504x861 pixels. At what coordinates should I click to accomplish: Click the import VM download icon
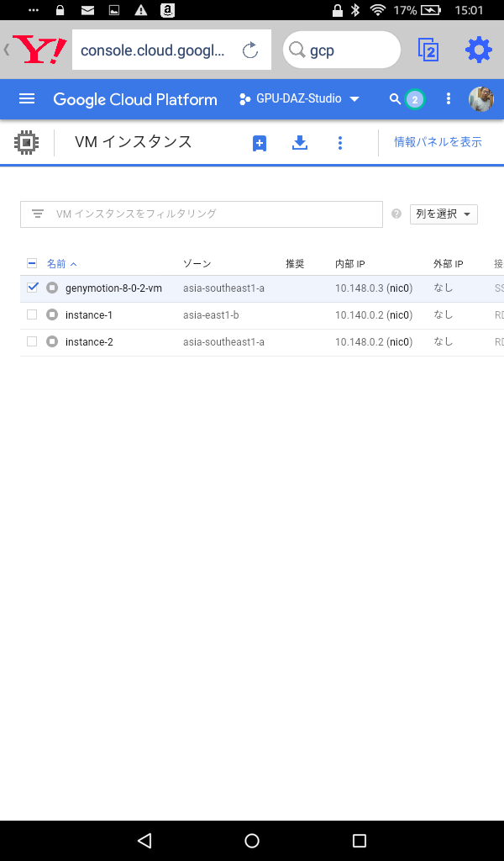click(299, 143)
